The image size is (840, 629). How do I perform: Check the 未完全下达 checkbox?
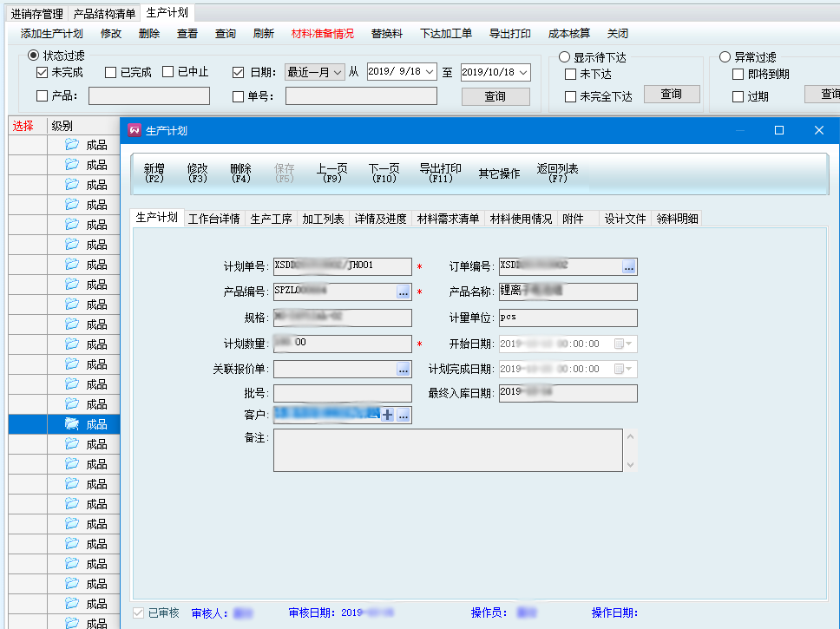click(x=570, y=96)
